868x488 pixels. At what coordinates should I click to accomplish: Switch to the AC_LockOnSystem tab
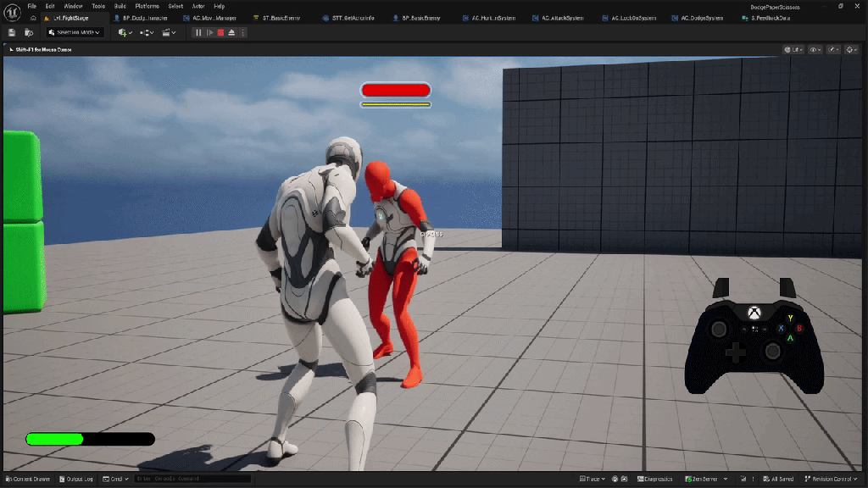point(632,18)
